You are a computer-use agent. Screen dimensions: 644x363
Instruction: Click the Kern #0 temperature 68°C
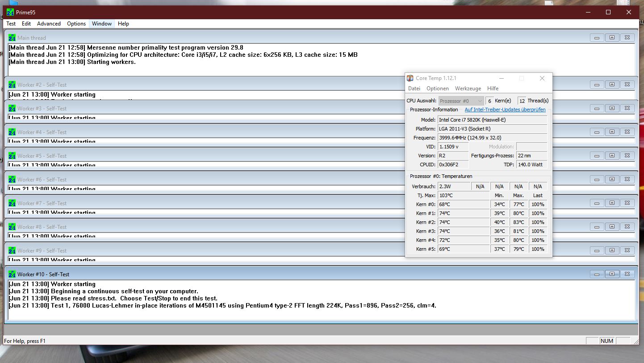464,204
